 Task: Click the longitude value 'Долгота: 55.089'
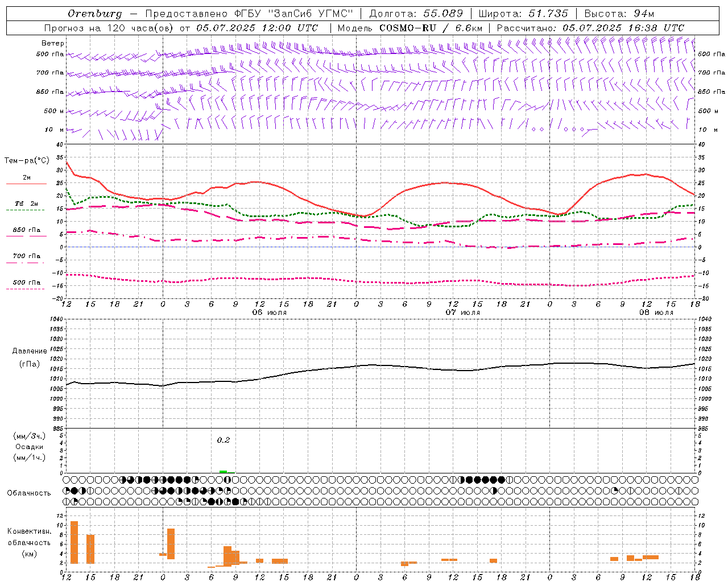(416, 14)
